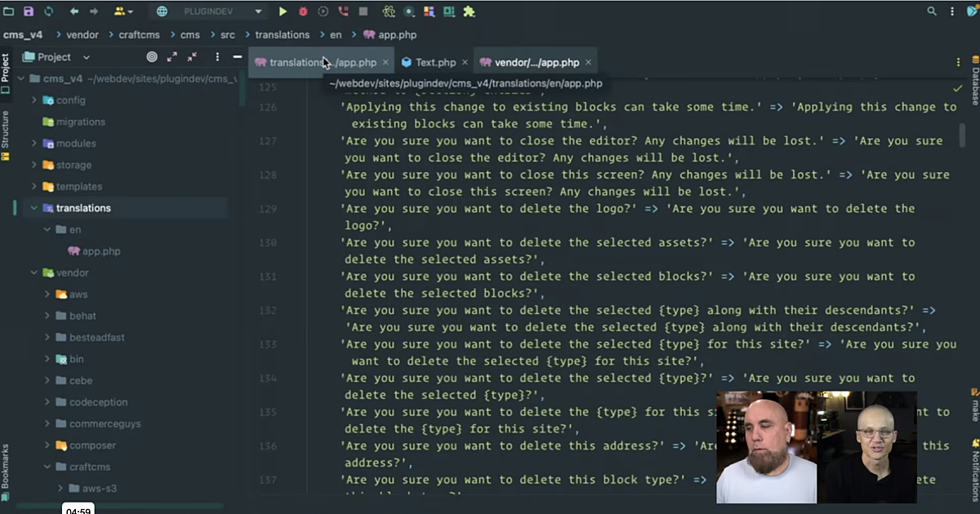Image resolution: width=980 pixels, height=514 pixels.
Task: Navigate back with the left arrow
Action: coord(74,11)
